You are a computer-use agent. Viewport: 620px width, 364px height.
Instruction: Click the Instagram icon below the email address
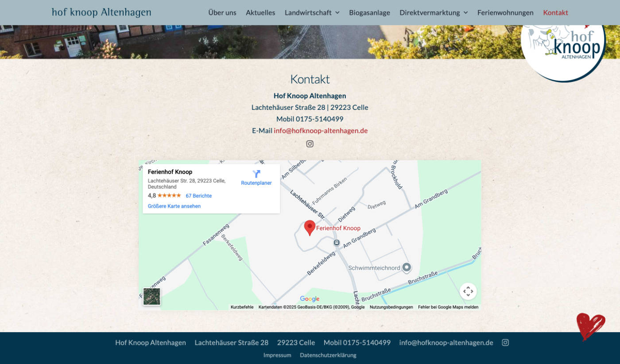tap(310, 144)
